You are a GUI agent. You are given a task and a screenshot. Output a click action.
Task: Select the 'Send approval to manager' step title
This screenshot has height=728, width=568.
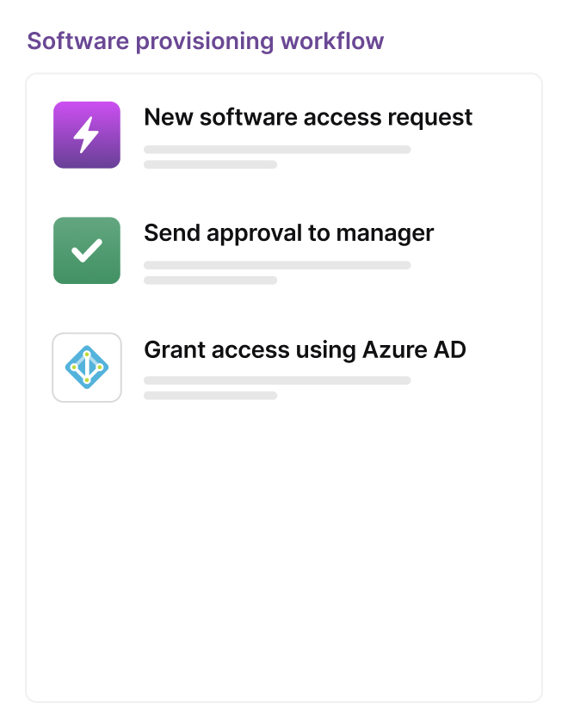click(x=288, y=232)
